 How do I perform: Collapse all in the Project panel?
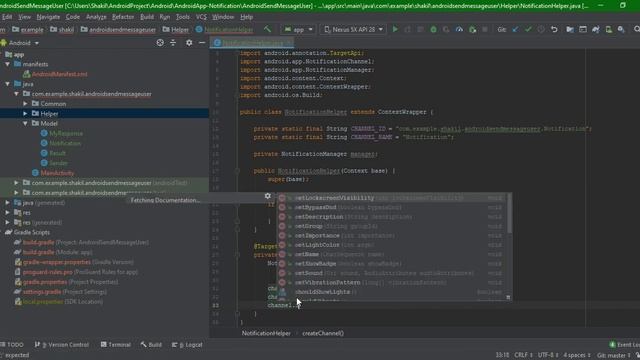(x=173, y=42)
